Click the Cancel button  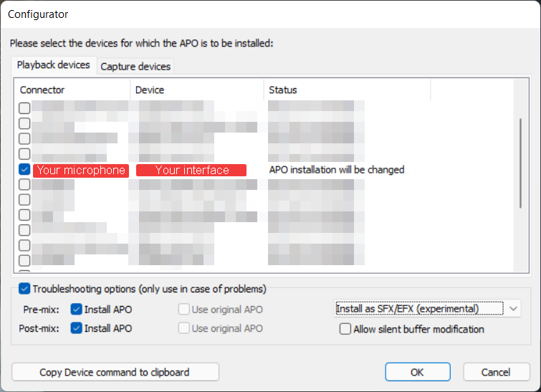[496, 372]
